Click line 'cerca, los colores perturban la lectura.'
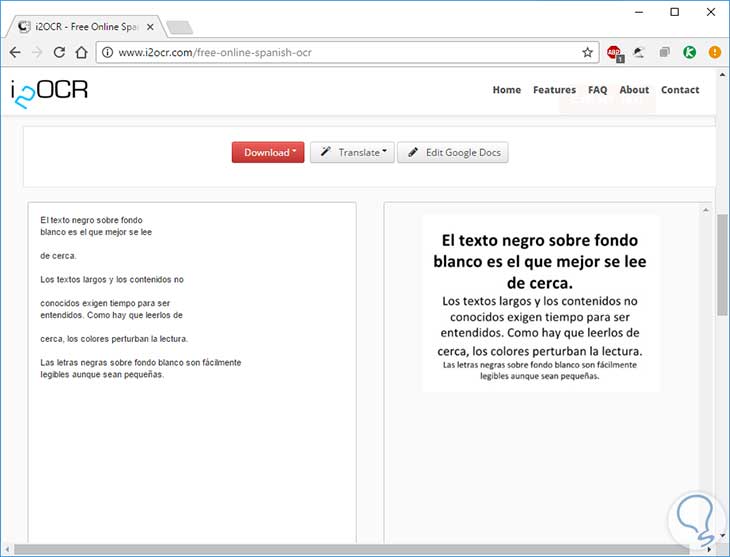 pyautogui.click(x=114, y=339)
